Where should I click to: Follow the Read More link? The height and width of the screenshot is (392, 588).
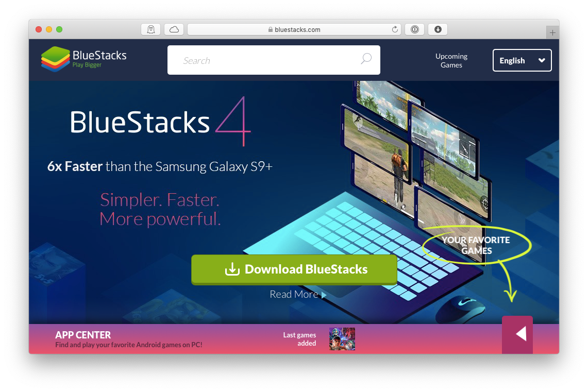pyautogui.click(x=298, y=294)
